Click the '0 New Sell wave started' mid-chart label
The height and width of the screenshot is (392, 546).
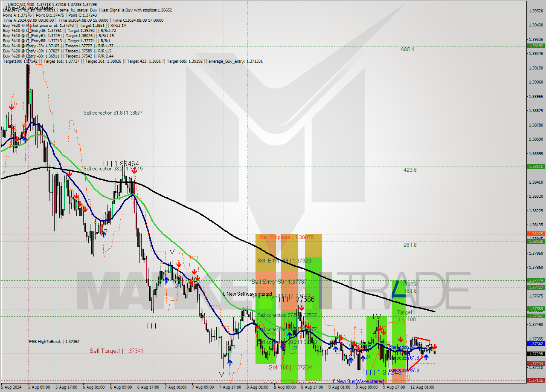pos(247,294)
